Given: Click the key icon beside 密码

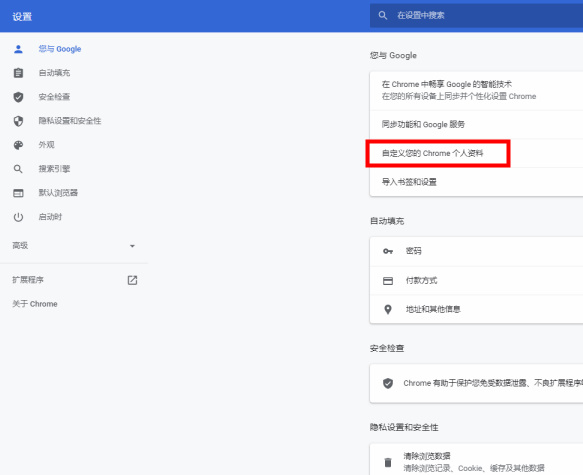Looking at the screenshot, I should tap(388, 251).
